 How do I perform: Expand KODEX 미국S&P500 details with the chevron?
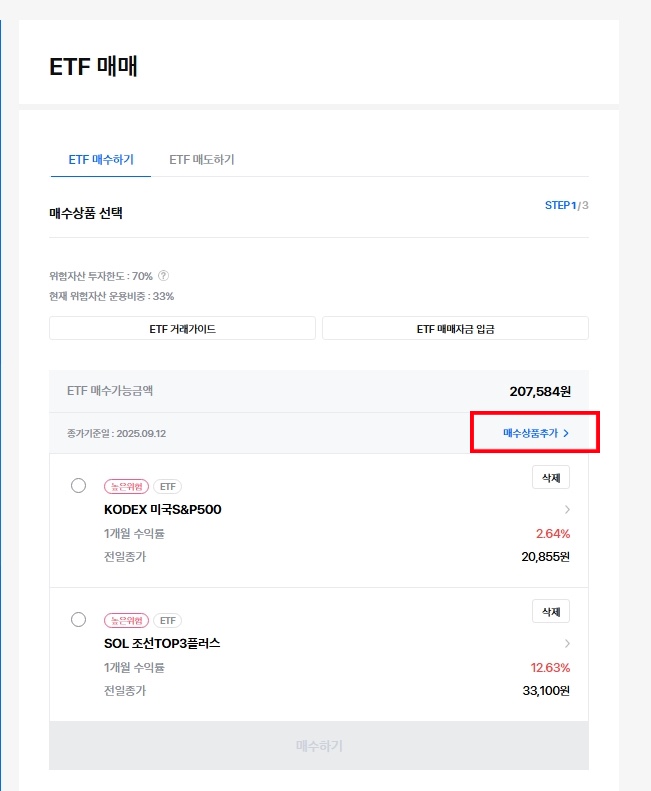coord(567,510)
